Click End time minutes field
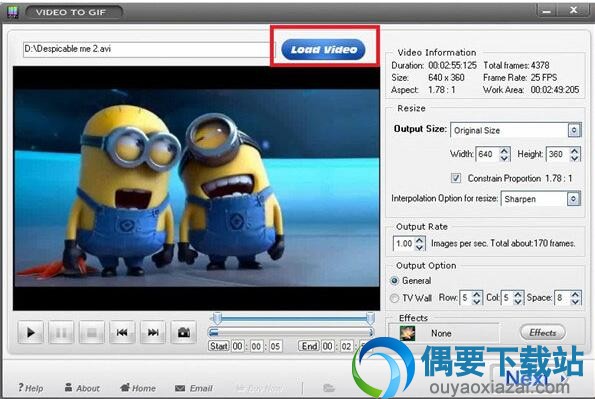The width and height of the screenshot is (595, 399). [x=346, y=346]
